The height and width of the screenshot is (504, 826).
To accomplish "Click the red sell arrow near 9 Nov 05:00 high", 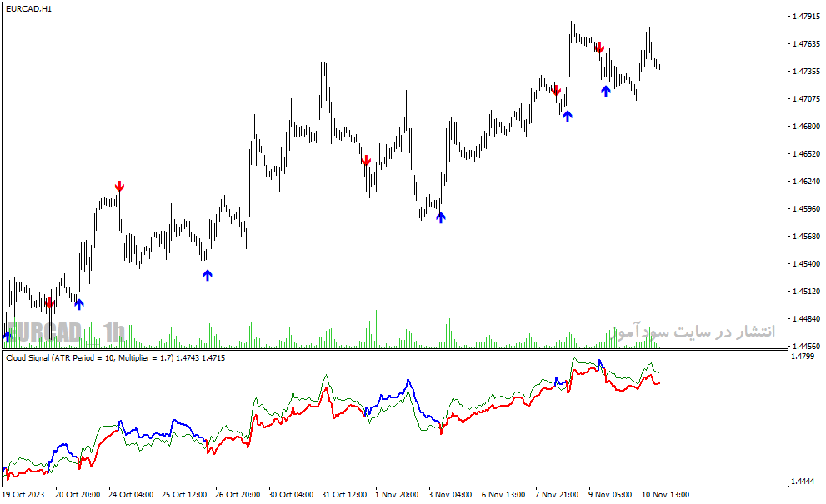I will pos(599,48).
